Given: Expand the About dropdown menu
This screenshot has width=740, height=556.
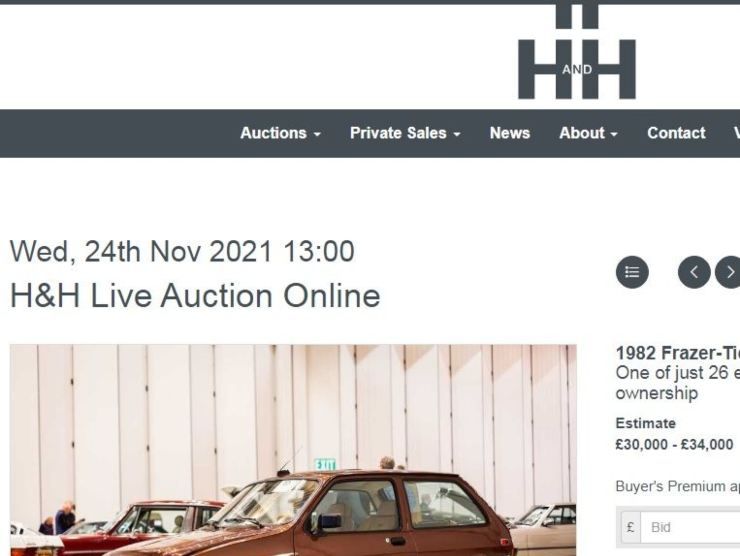Looking at the screenshot, I should click(x=588, y=133).
